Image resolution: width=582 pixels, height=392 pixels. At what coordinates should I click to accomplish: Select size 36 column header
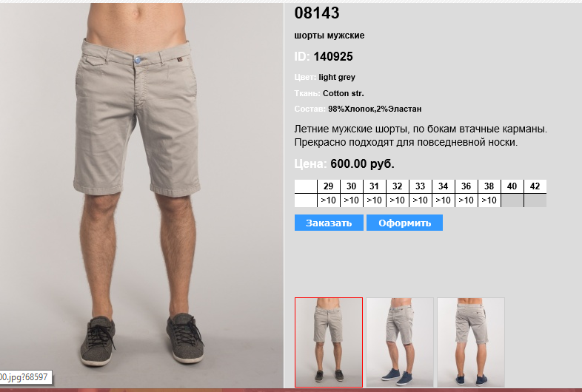click(466, 186)
